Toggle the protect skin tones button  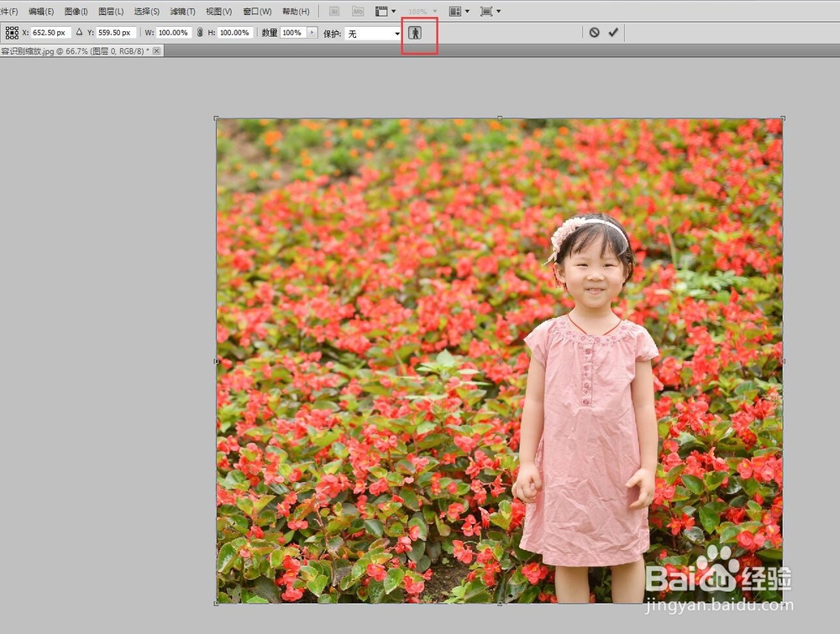pos(415,33)
